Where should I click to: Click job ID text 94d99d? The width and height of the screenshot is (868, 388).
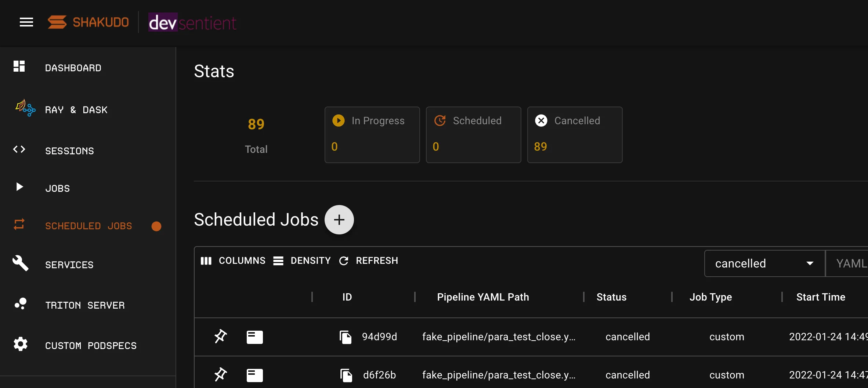(379, 337)
